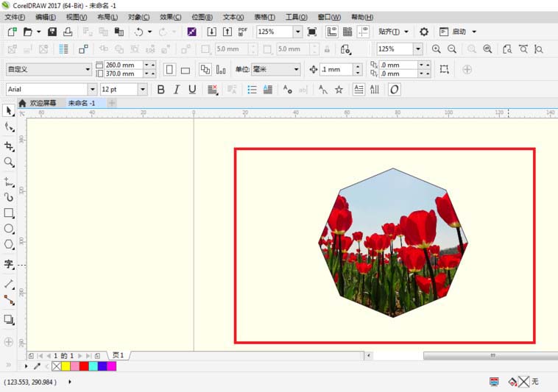The height and width of the screenshot is (392, 558).
Task: Select the Pick tool in toolbox
Action: pos(9,111)
